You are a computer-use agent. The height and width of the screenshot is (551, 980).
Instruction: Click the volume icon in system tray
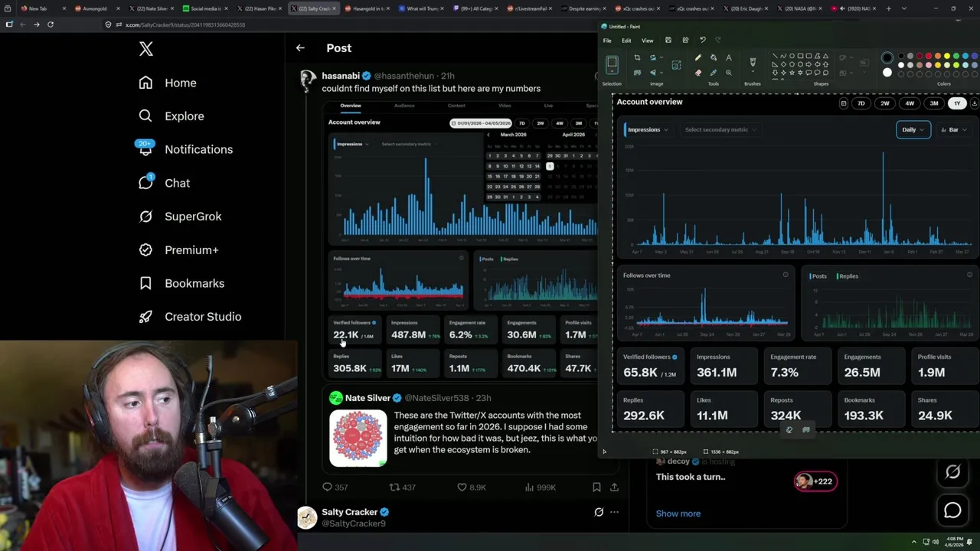pos(936,542)
